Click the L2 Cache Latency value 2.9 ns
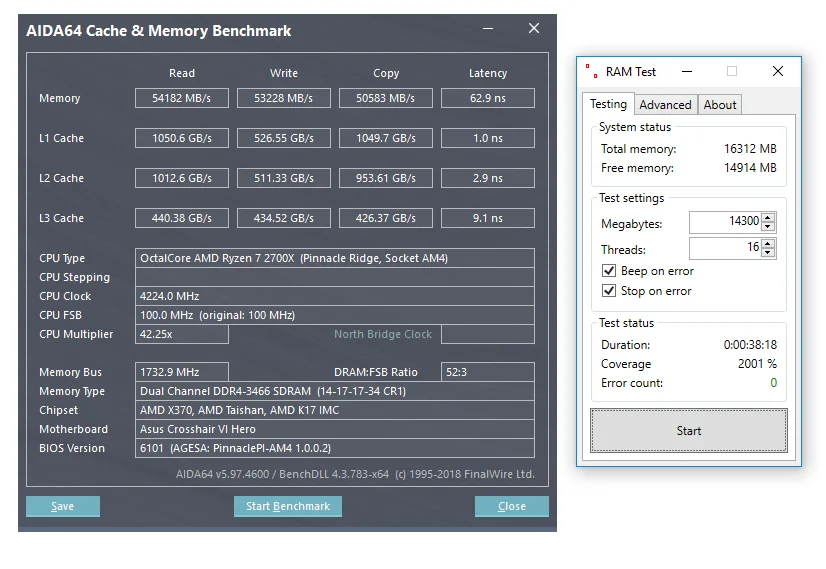 [488, 178]
